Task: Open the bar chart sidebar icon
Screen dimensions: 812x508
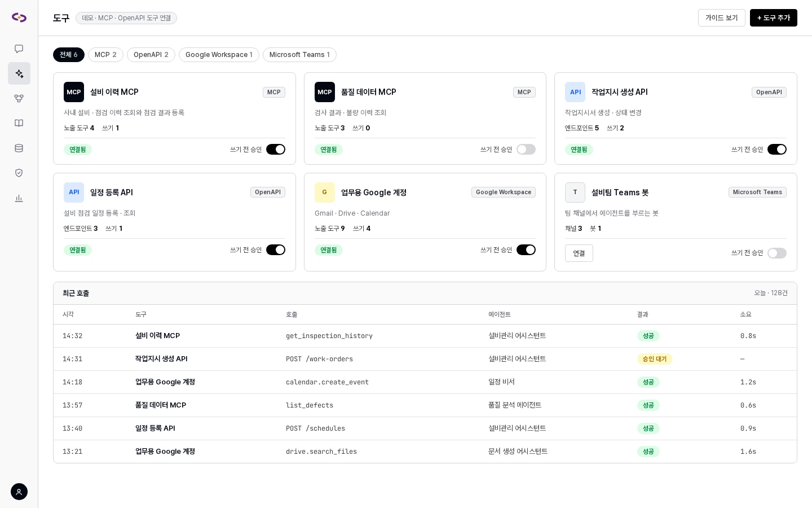Action: (19, 198)
